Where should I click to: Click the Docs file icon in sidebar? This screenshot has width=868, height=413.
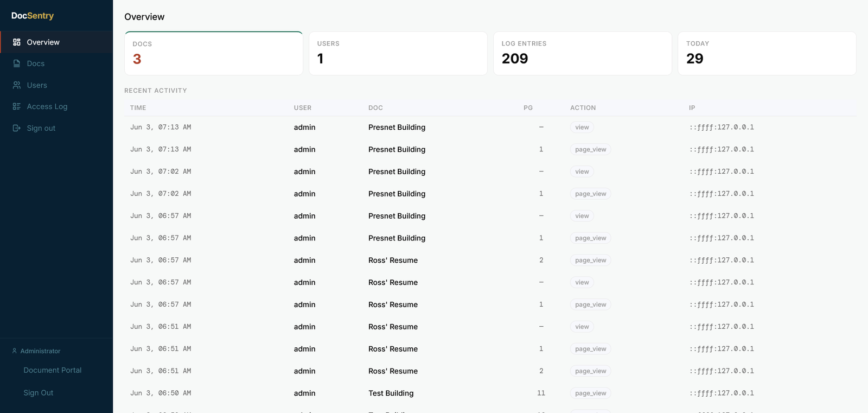(x=17, y=63)
